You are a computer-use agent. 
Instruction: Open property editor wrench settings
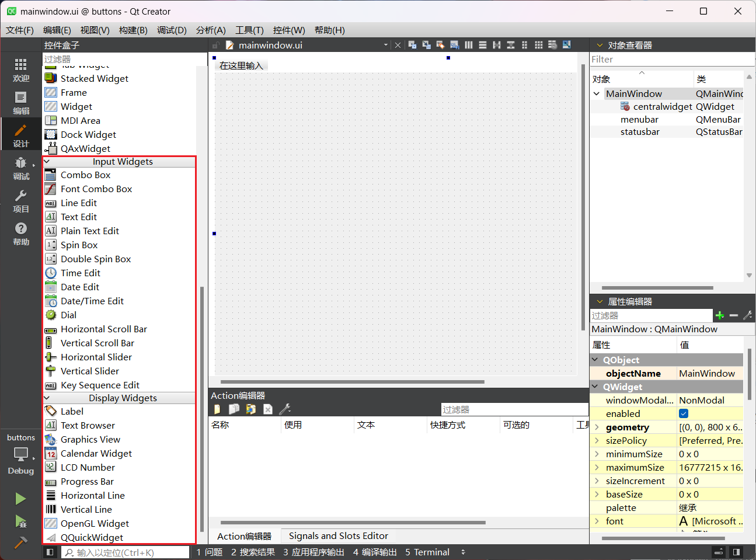click(x=748, y=315)
